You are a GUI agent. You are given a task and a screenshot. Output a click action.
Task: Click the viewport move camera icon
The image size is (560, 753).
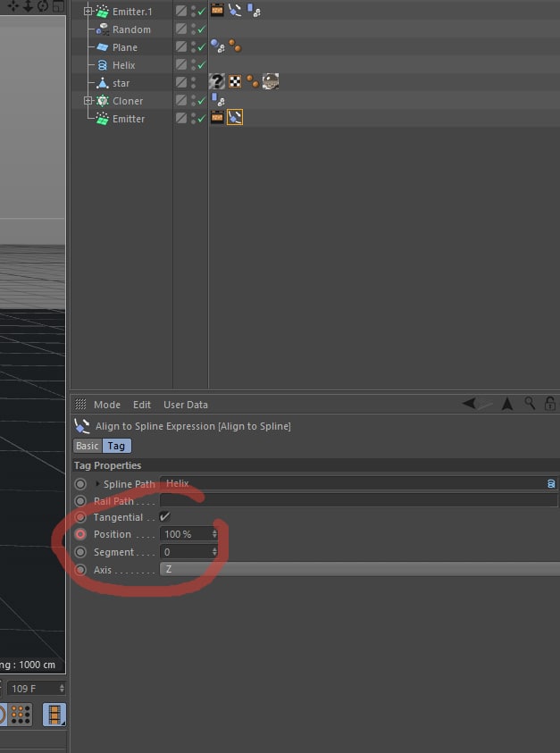13,5
